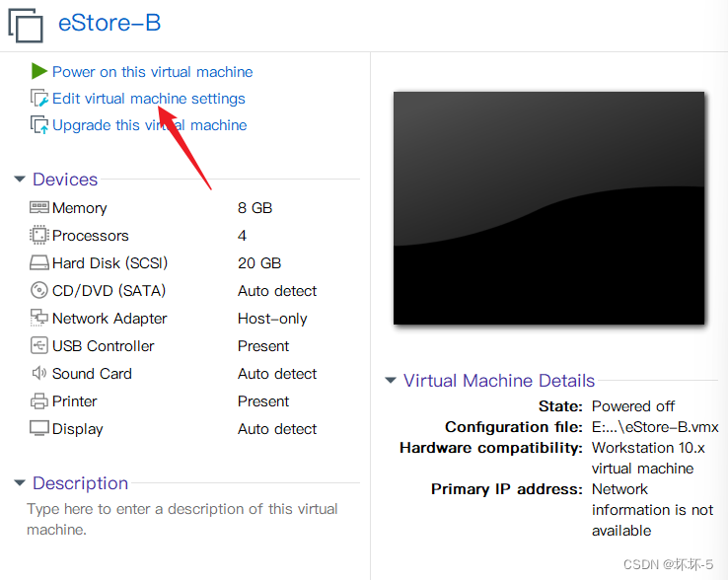
Task: Open Edit virtual machine settings
Action: [x=149, y=99]
